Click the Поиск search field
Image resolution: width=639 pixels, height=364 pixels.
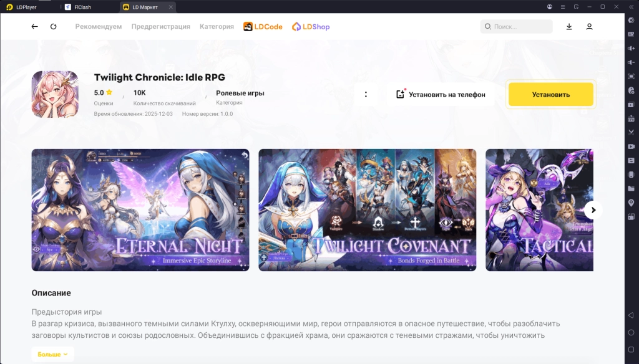pyautogui.click(x=516, y=26)
